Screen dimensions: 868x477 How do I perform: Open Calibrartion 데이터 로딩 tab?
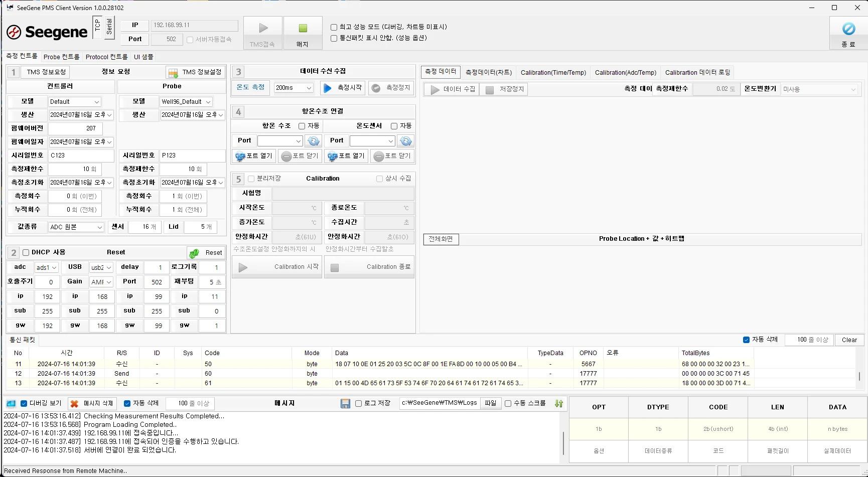pos(697,72)
